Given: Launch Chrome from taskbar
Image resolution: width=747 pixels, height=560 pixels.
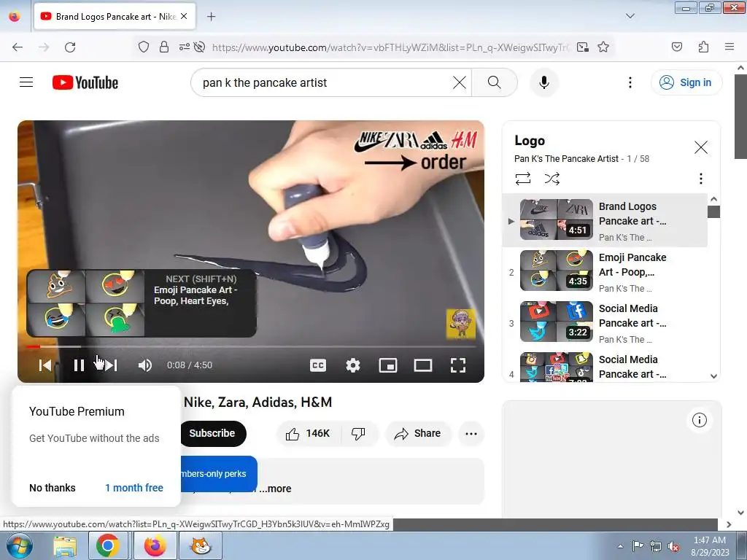Looking at the screenshot, I should [108, 545].
